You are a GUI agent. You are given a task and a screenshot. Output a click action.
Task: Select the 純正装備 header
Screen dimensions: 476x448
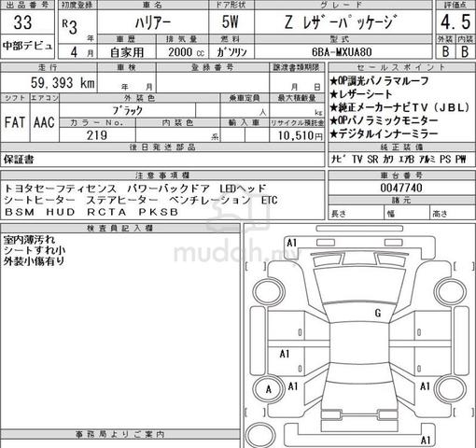(x=401, y=147)
